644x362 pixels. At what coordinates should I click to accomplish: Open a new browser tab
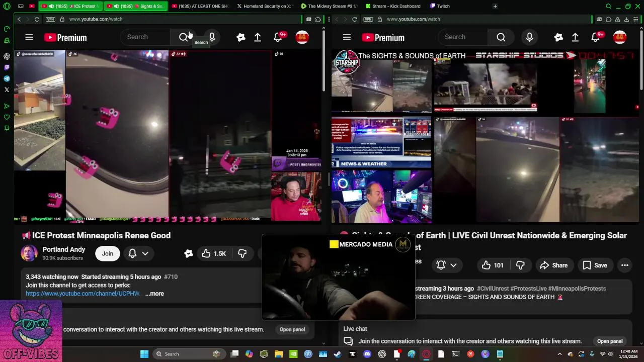(495, 7)
